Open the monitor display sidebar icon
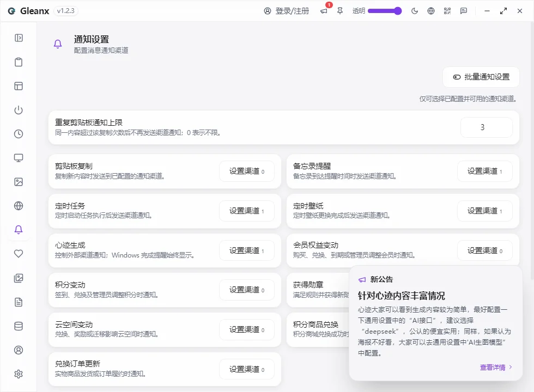The image size is (534, 392). [x=19, y=158]
